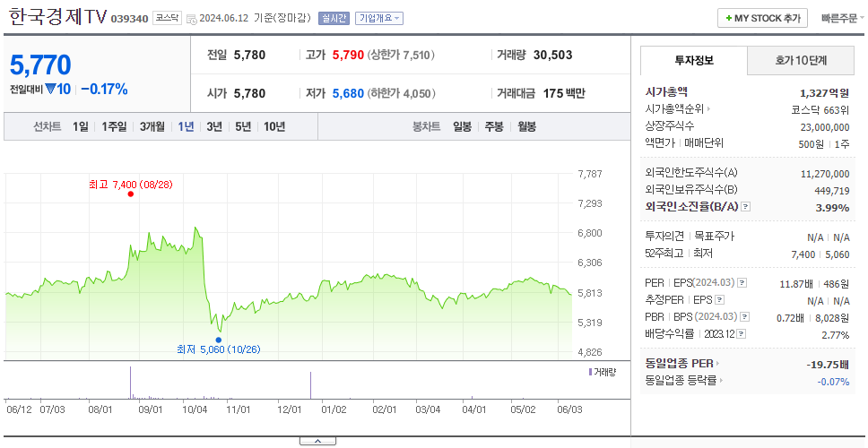Screen dimensions: 868x448
Task: Click the arrow next to 동일업종 PER
Action: coord(718,364)
